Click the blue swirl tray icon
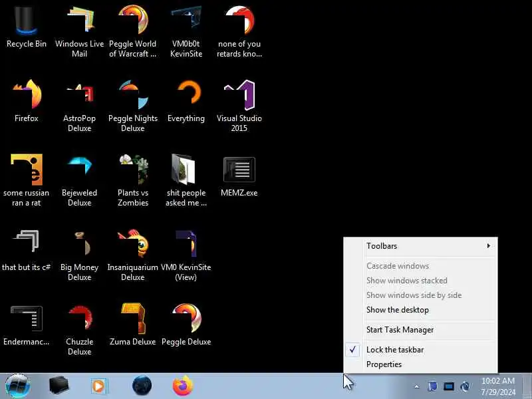Viewport: 532px width, 399px height. coord(465,386)
